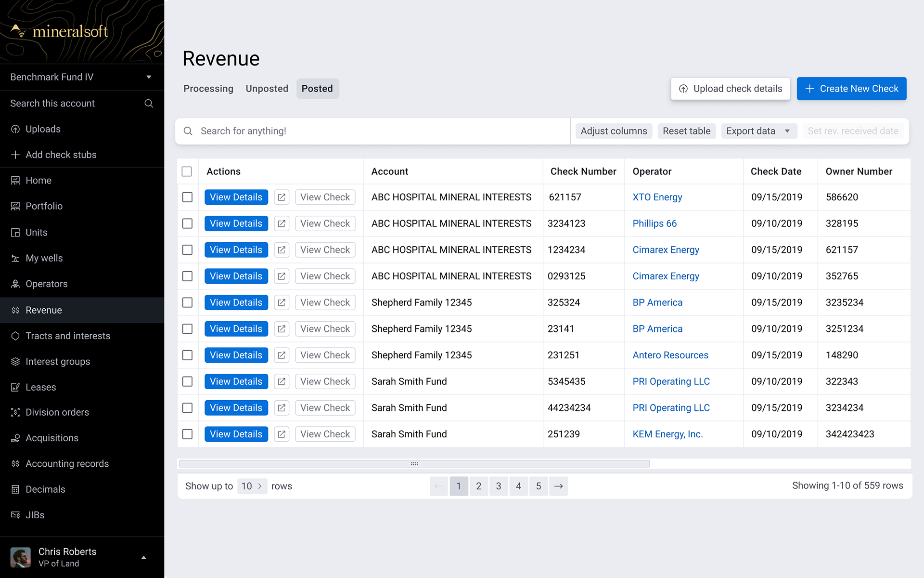Select row checkbox for check 5345435
924x578 pixels.
[187, 381]
